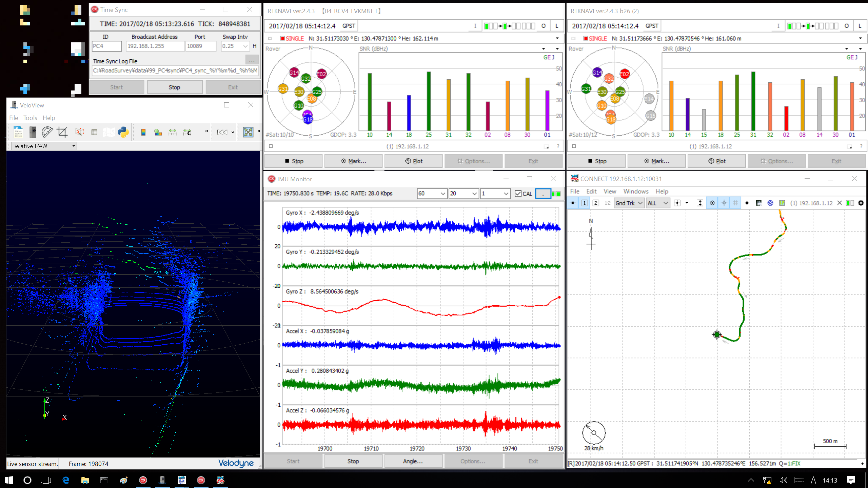
Task: Open the Gnd Trk plot type dropdown
Action: pos(629,203)
